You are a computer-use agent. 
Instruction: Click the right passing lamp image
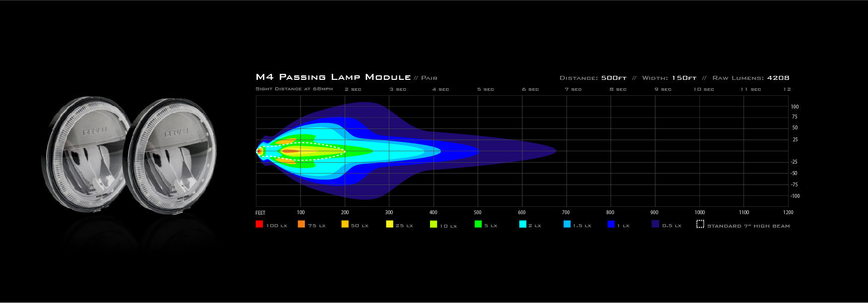coord(171,154)
